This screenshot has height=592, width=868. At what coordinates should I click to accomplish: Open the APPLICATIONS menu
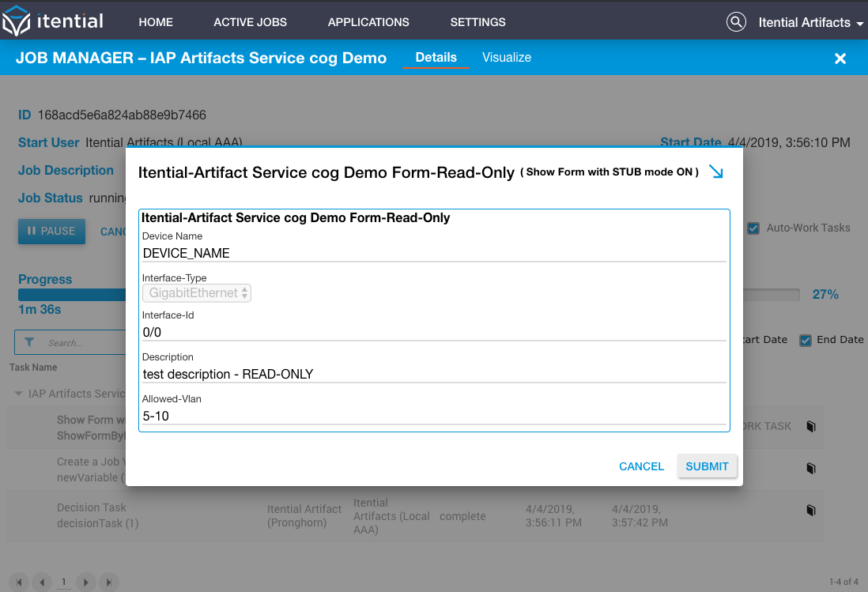coord(368,22)
